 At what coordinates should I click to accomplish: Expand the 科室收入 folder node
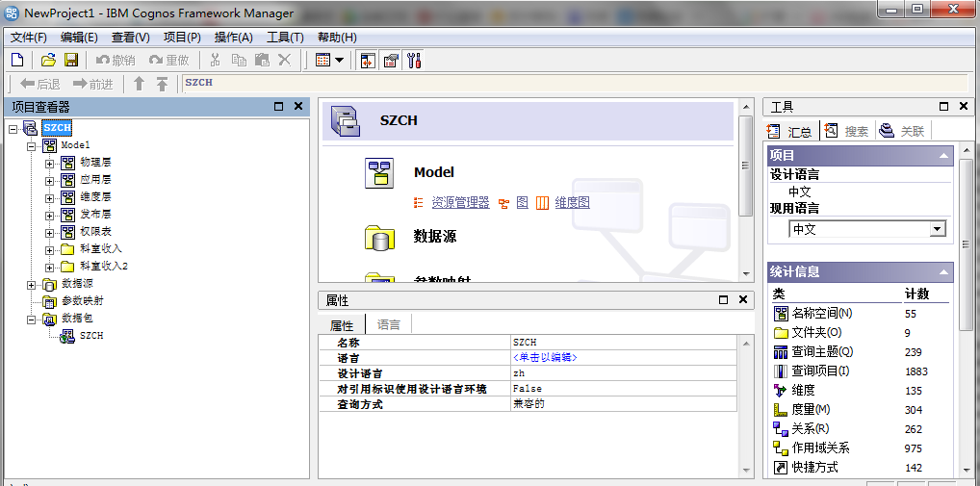point(49,250)
